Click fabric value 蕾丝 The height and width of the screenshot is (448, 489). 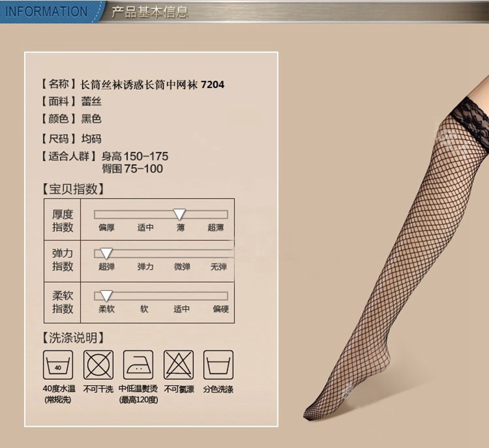click(x=91, y=101)
